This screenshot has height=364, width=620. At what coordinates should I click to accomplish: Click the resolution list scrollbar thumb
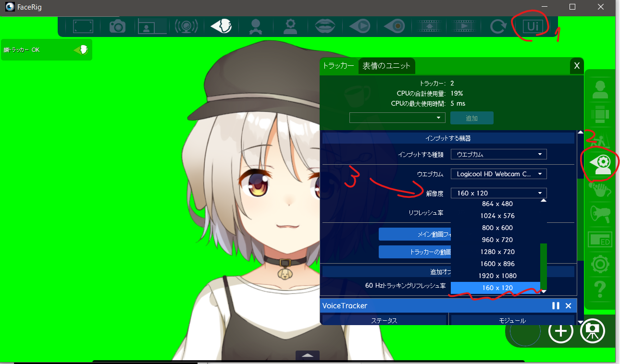544,267
